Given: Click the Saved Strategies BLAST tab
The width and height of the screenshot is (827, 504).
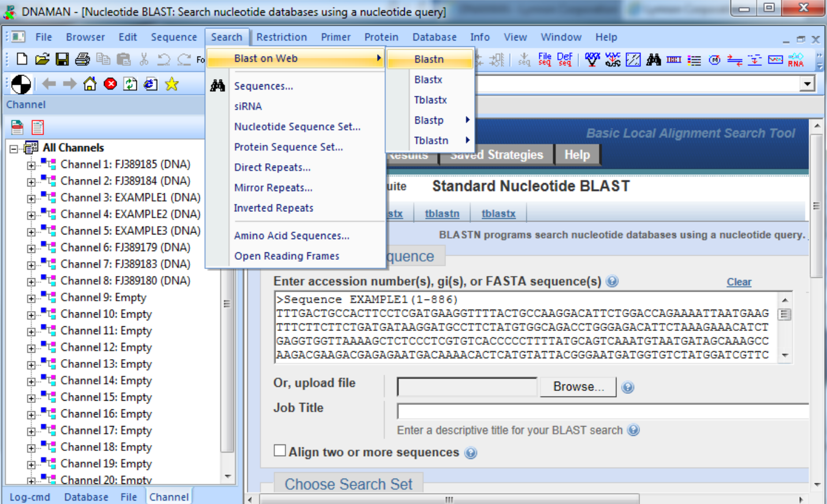Looking at the screenshot, I should pos(497,155).
